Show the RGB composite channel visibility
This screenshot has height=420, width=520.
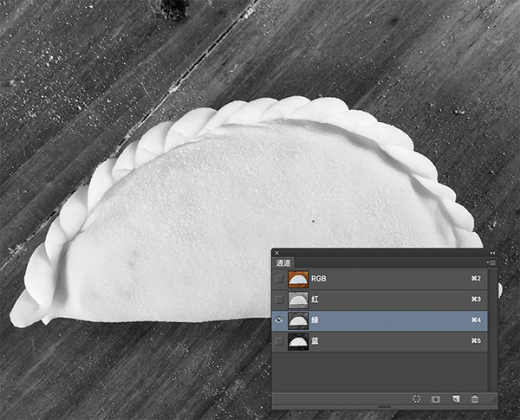pyautogui.click(x=278, y=279)
